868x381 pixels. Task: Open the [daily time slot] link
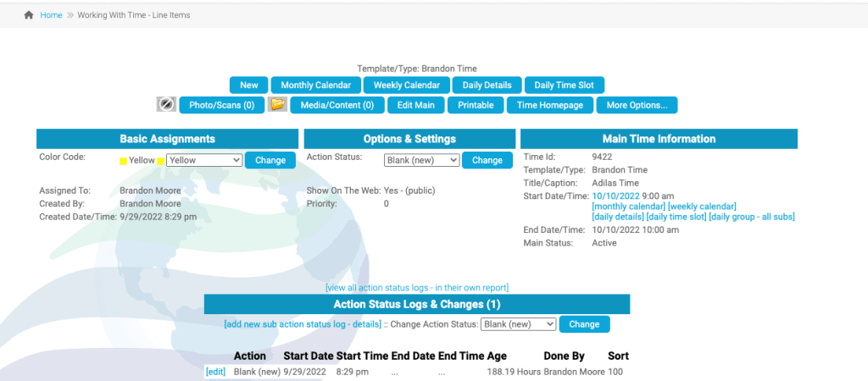pos(676,217)
